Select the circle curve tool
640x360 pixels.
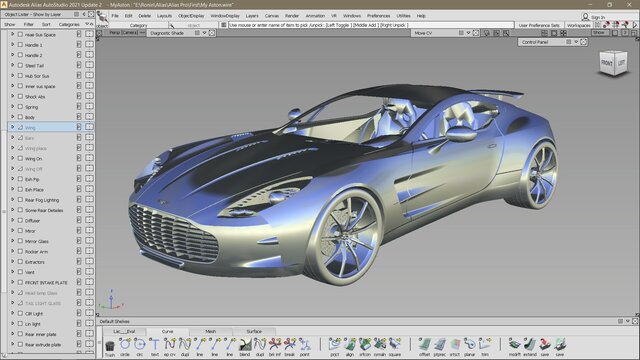(124, 345)
